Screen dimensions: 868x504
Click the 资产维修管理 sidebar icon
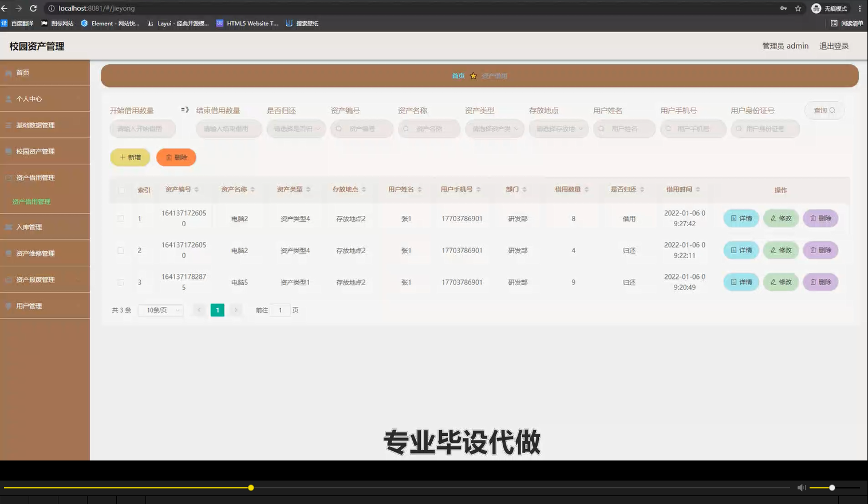point(10,253)
